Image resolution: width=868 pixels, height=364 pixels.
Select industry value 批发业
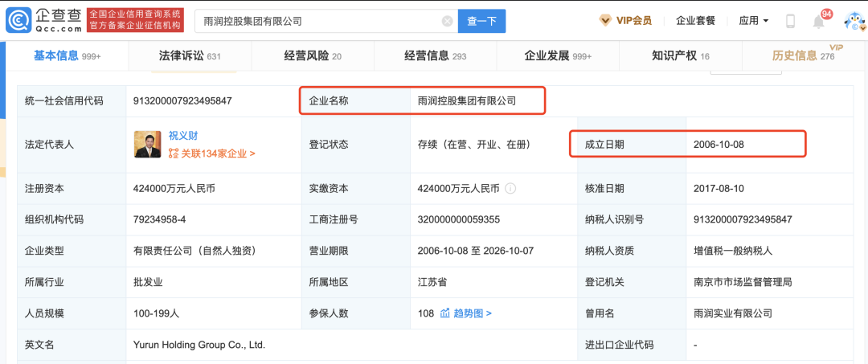148,282
